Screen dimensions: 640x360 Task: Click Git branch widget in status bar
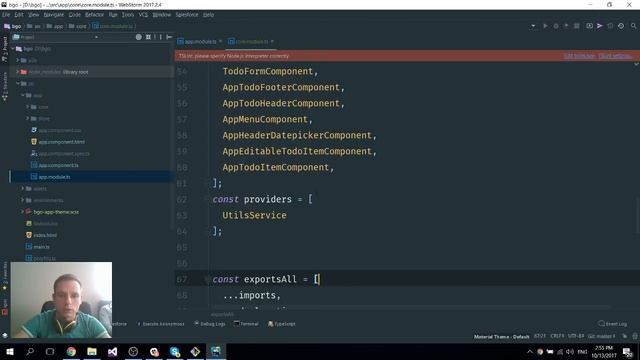tap(601, 336)
